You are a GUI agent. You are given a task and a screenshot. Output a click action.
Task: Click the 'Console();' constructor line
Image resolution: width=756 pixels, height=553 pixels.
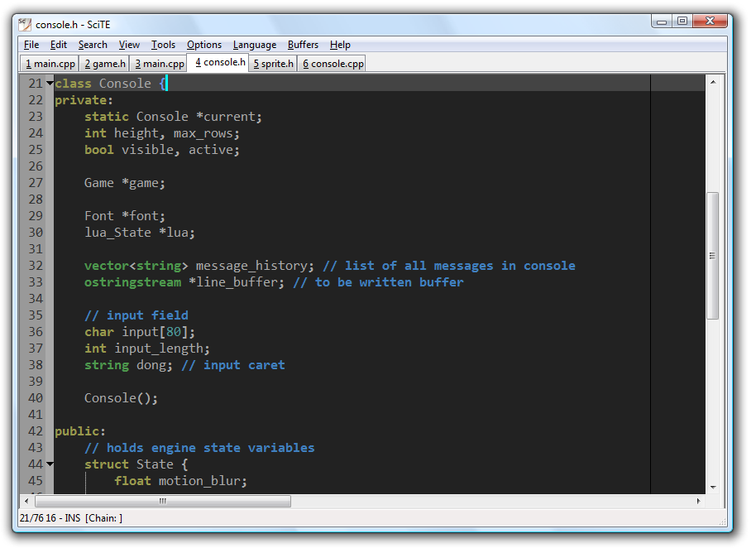click(121, 398)
